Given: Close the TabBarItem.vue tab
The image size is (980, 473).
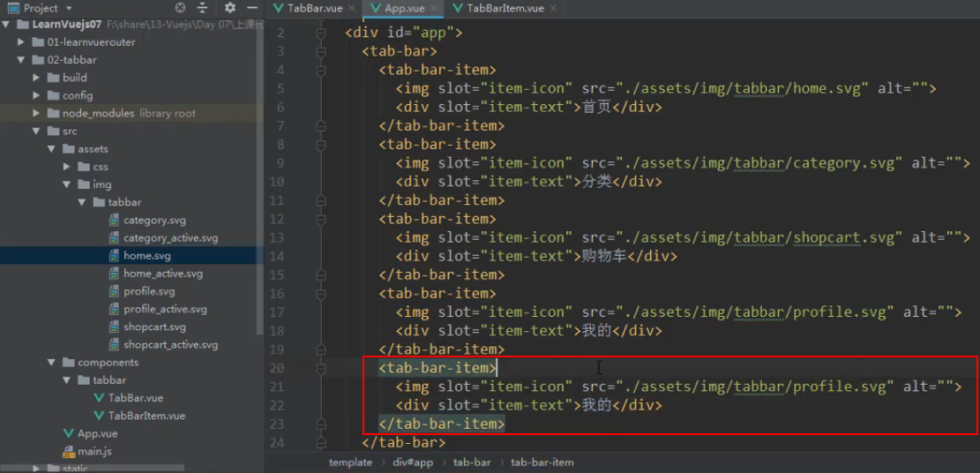Looking at the screenshot, I should [x=552, y=8].
